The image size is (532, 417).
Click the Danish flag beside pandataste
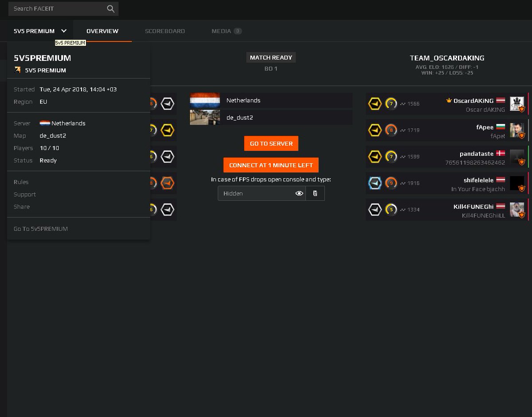(501, 153)
